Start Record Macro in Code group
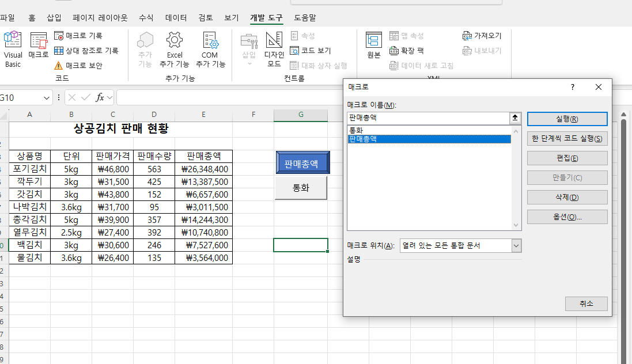This screenshot has height=364, width=632. click(x=78, y=36)
